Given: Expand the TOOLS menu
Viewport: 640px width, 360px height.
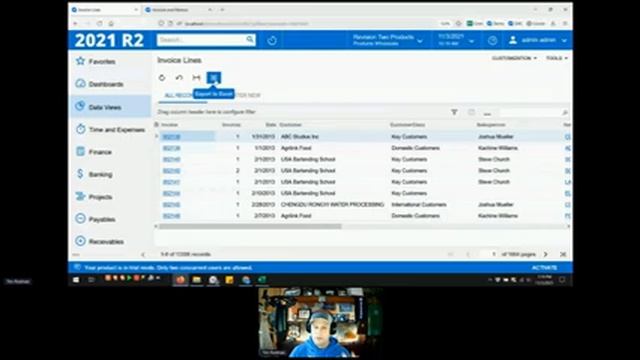Looking at the screenshot, I should pos(557,58).
